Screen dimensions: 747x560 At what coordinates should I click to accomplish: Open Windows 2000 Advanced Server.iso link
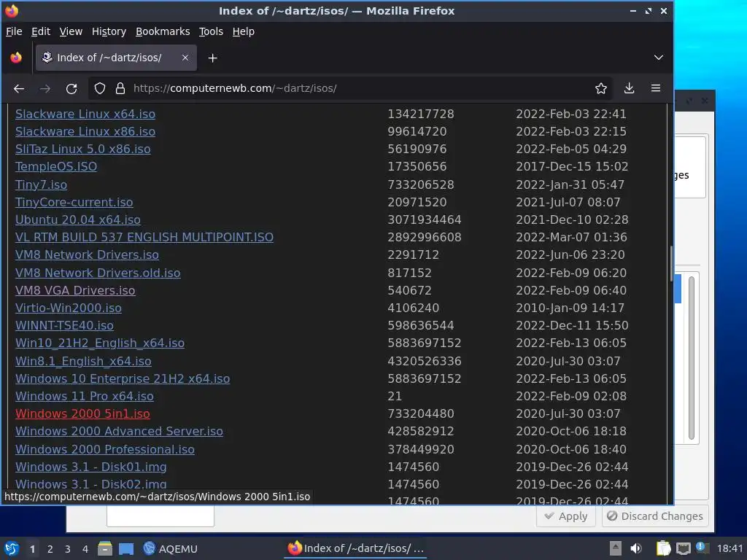[x=119, y=432]
